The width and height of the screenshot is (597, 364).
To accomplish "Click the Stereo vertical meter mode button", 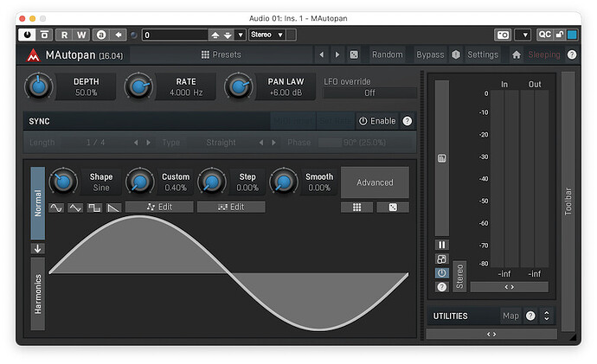I will pos(459,277).
